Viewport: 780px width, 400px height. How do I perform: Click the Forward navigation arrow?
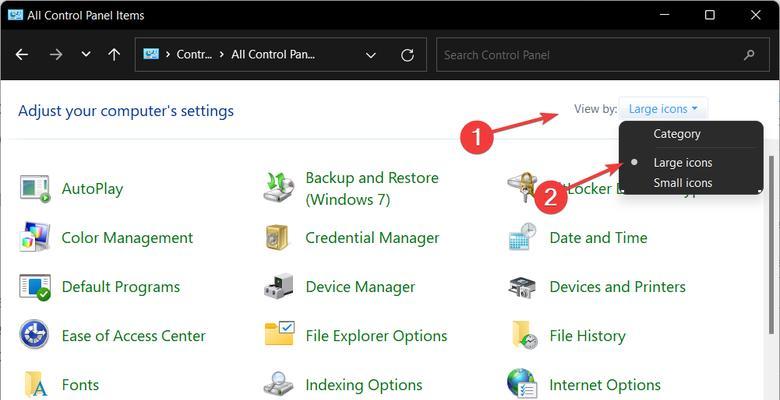coord(56,55)
